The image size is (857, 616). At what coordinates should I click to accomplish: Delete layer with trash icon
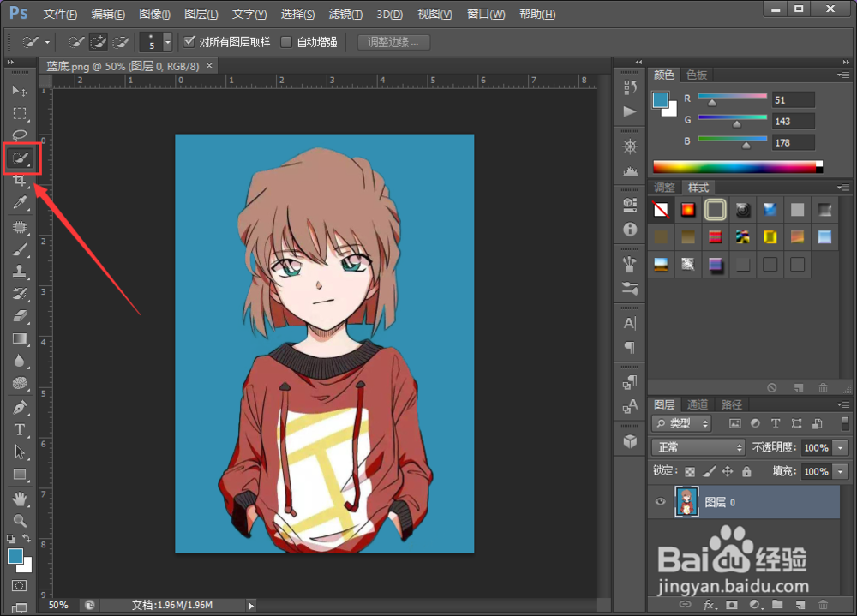point(823,605)
